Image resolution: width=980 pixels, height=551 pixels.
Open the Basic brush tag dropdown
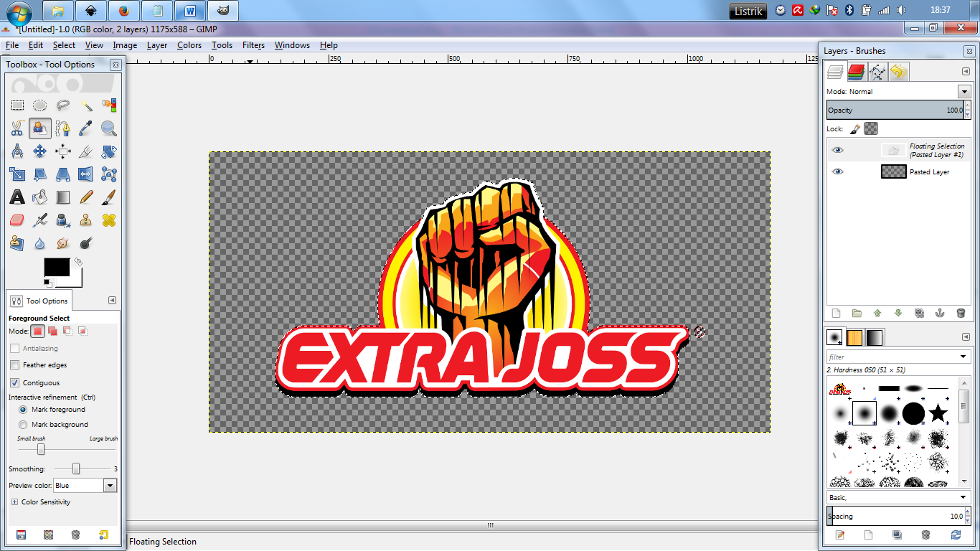[x=964, y=497]
